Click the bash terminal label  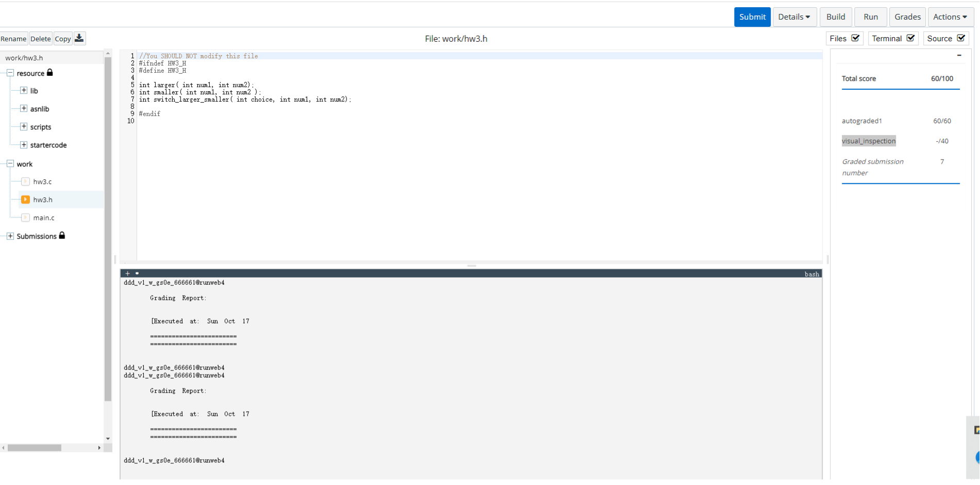pos(811,274)
